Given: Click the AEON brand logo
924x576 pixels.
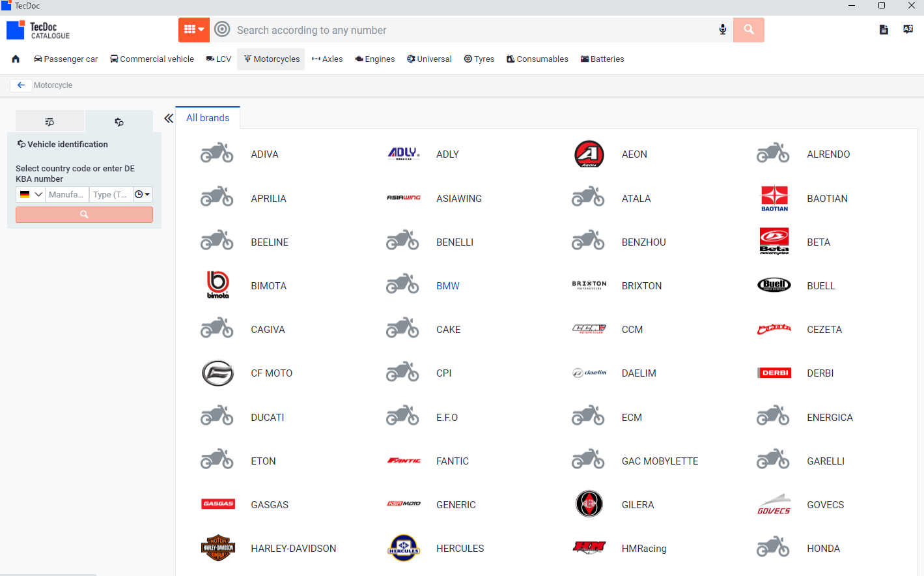Looking at the screenshot, I should (589, 154).
